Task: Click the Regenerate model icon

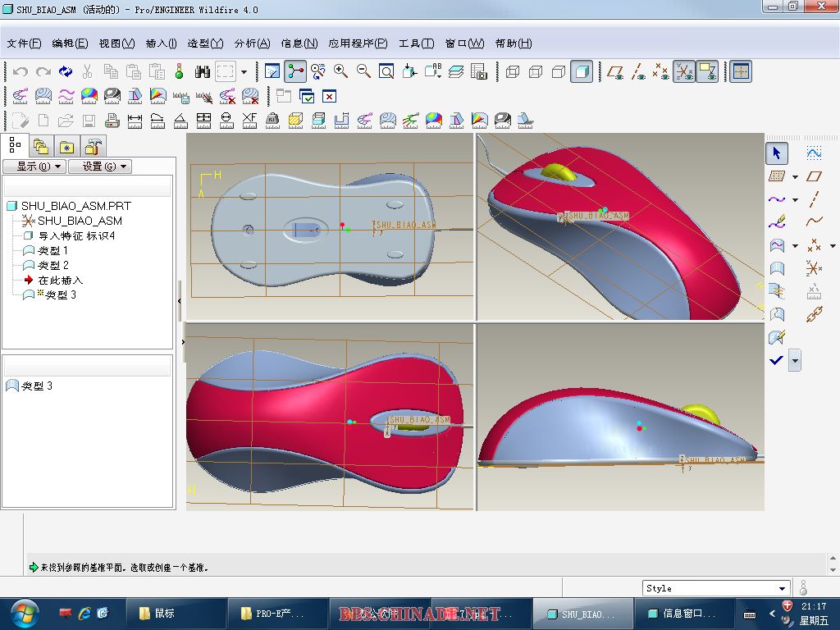Action: (66, 71)
